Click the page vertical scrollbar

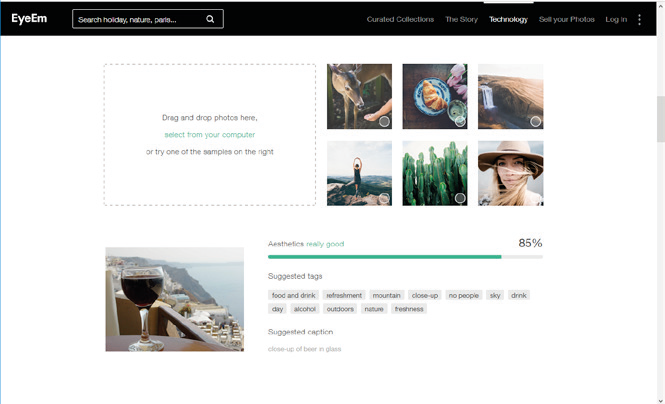pyautogui.click(x=659, y=120)
